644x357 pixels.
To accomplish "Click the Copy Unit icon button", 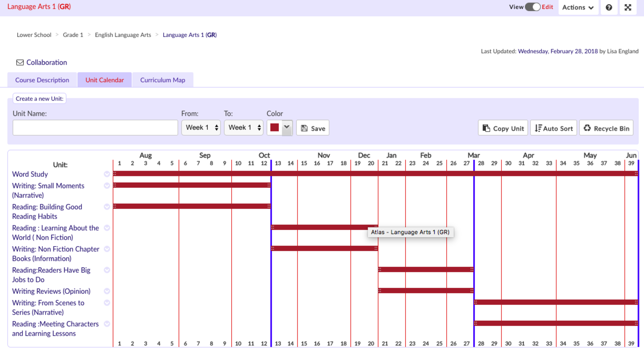I will (503, 128).
